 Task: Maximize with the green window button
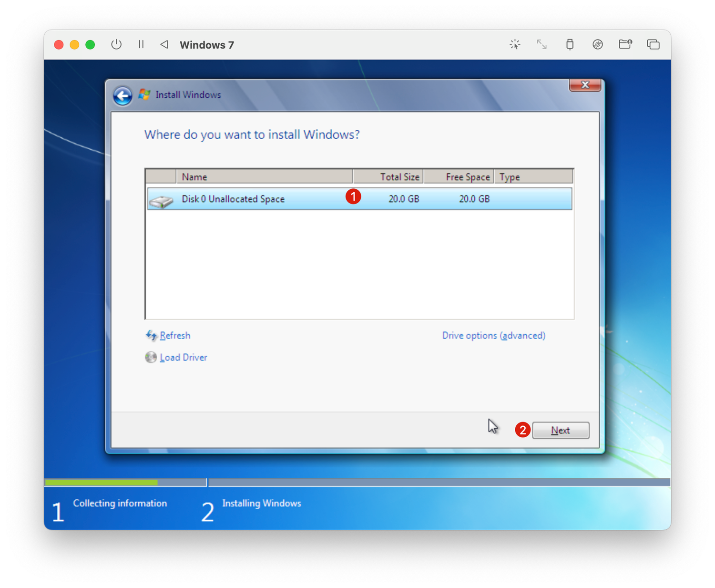[x=90, y=44]
